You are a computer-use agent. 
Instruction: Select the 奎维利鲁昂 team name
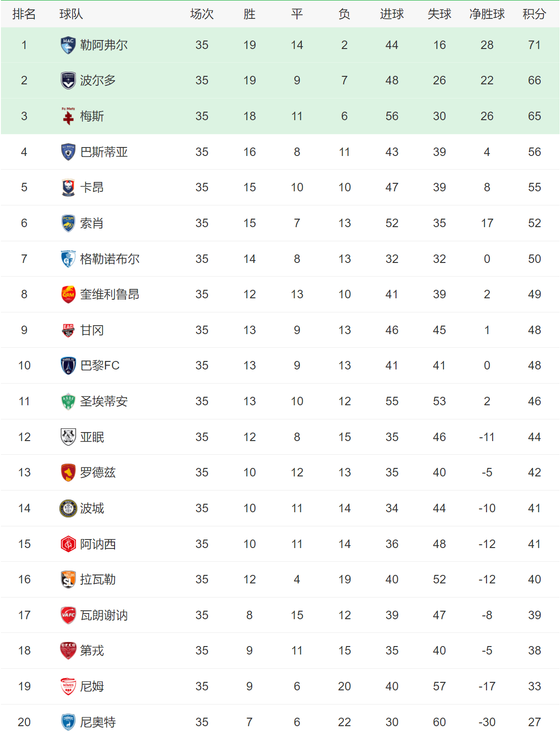(109, 295)
